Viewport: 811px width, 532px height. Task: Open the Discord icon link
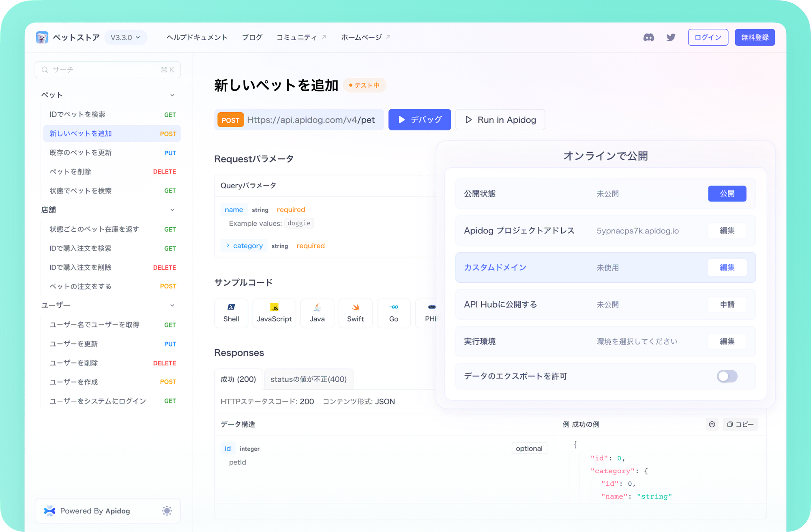(648, 37)
